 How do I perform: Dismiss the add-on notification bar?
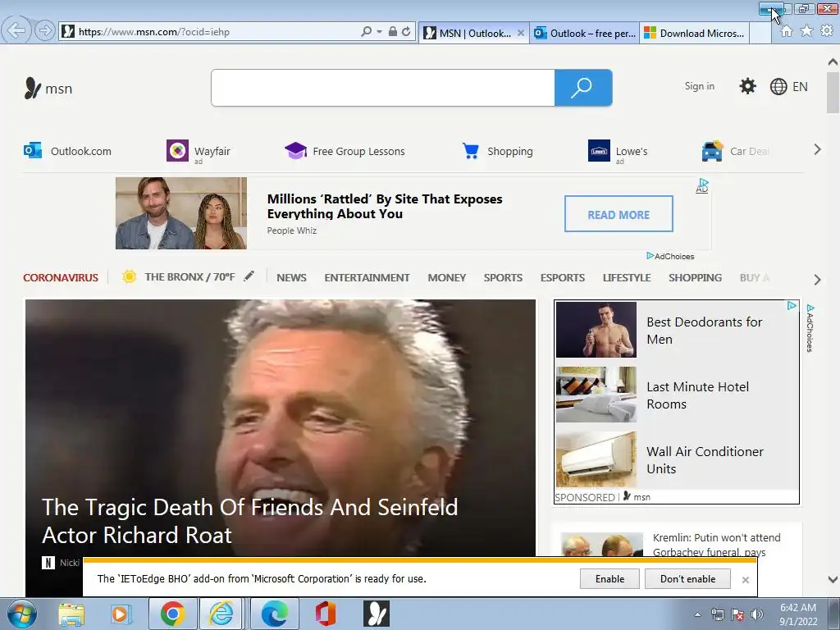tap(745, 580)
